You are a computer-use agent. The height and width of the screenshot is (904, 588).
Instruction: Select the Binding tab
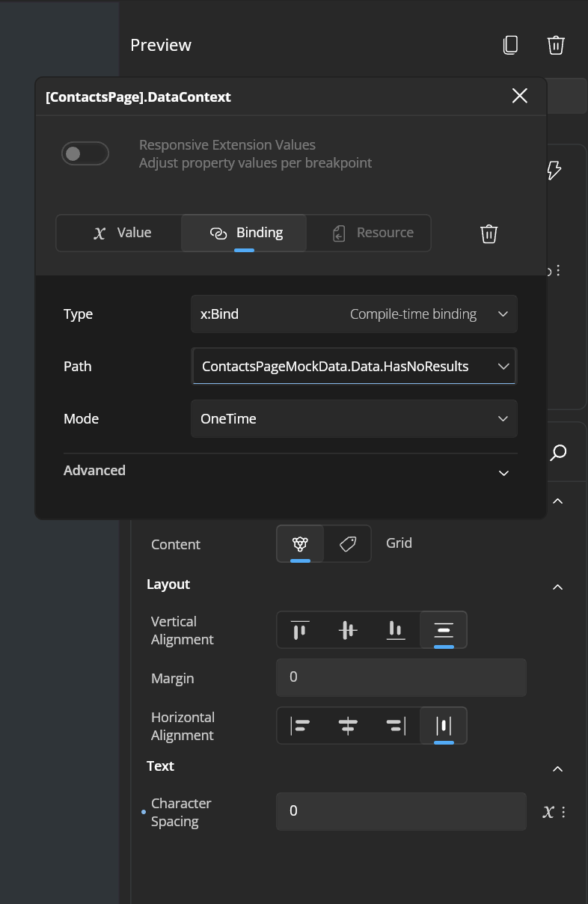244,233
